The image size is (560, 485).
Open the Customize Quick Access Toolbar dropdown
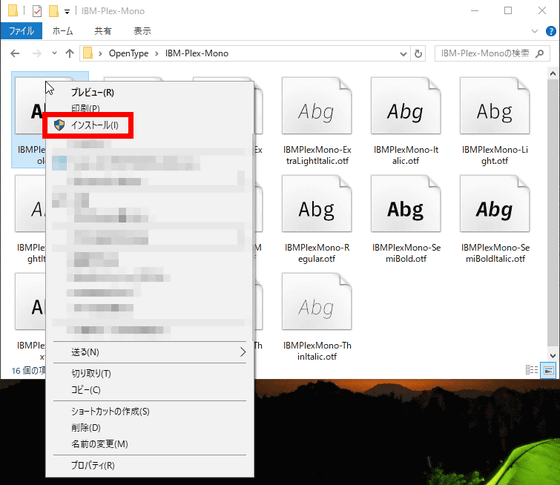coord(67,12)
